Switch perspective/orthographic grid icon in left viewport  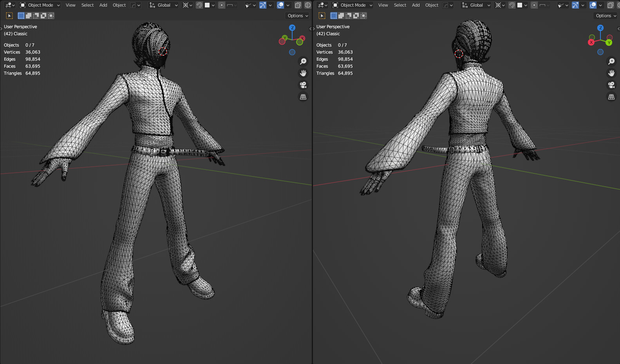(303, 97)
